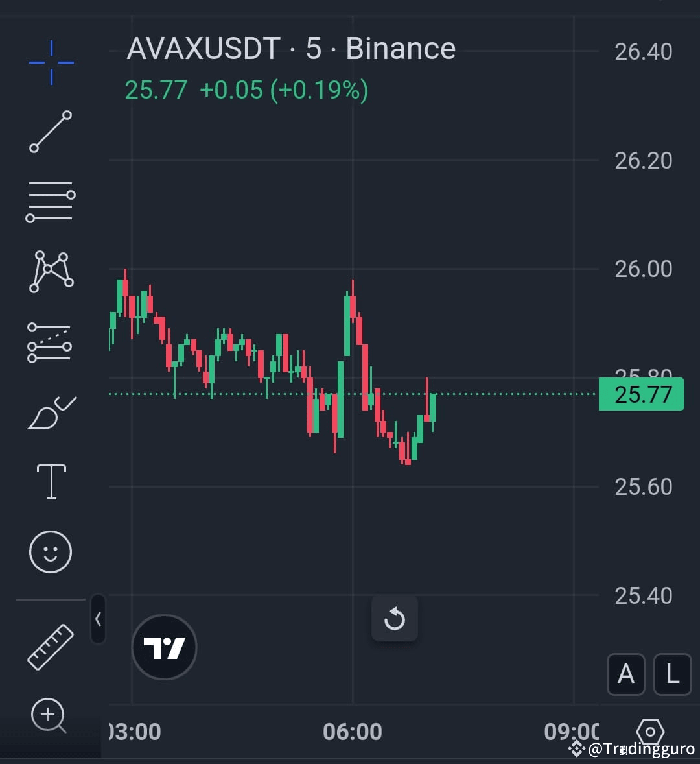Toggle the A button on chart

[x=625, y=674]
